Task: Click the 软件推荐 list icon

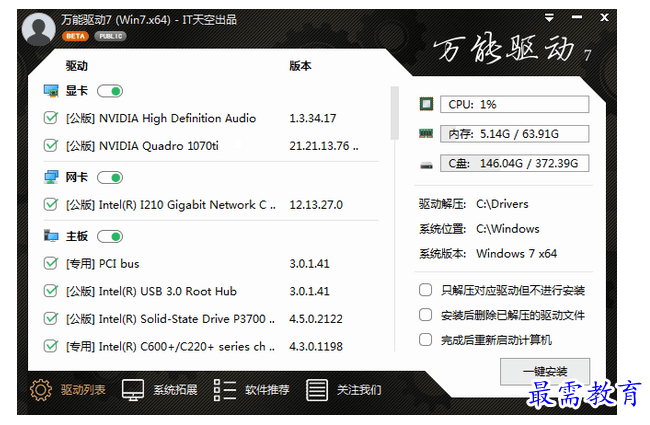Action: 225,390
